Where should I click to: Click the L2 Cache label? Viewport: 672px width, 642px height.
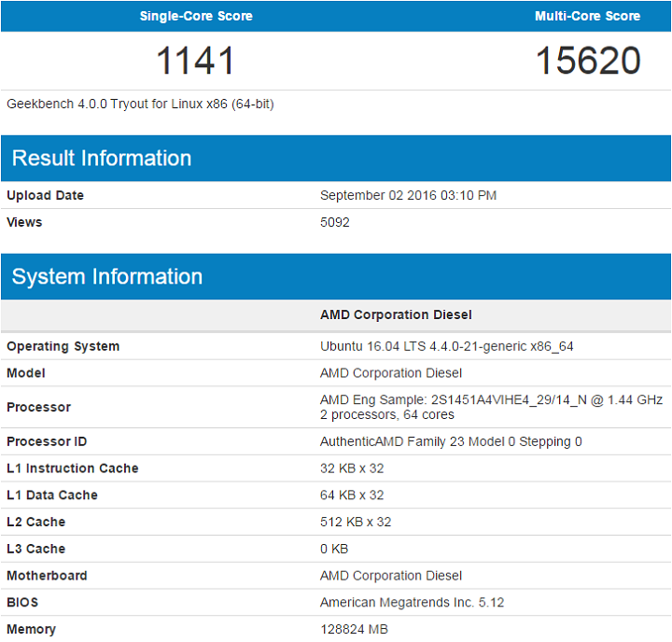click(x=36, y=522)
